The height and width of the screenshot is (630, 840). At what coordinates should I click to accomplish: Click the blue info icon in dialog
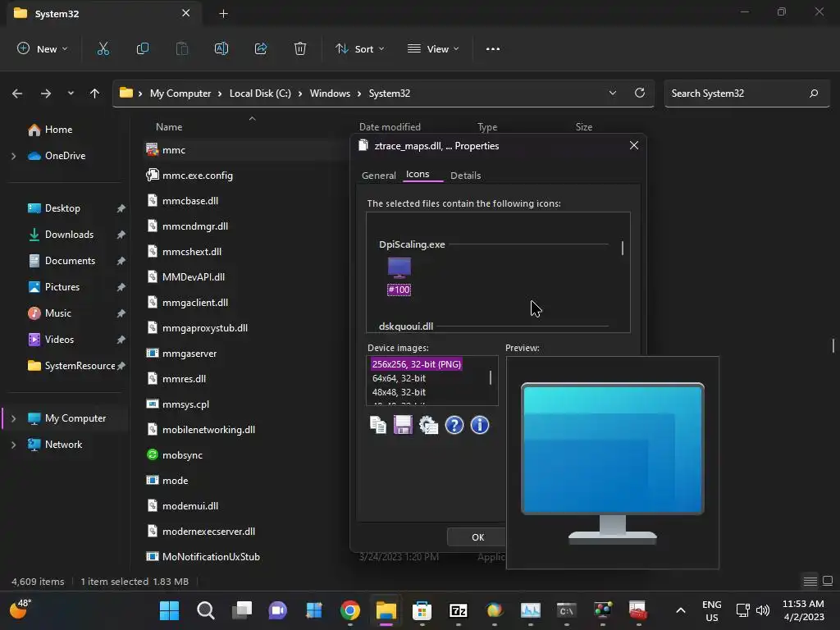click(x=479, y=426)
